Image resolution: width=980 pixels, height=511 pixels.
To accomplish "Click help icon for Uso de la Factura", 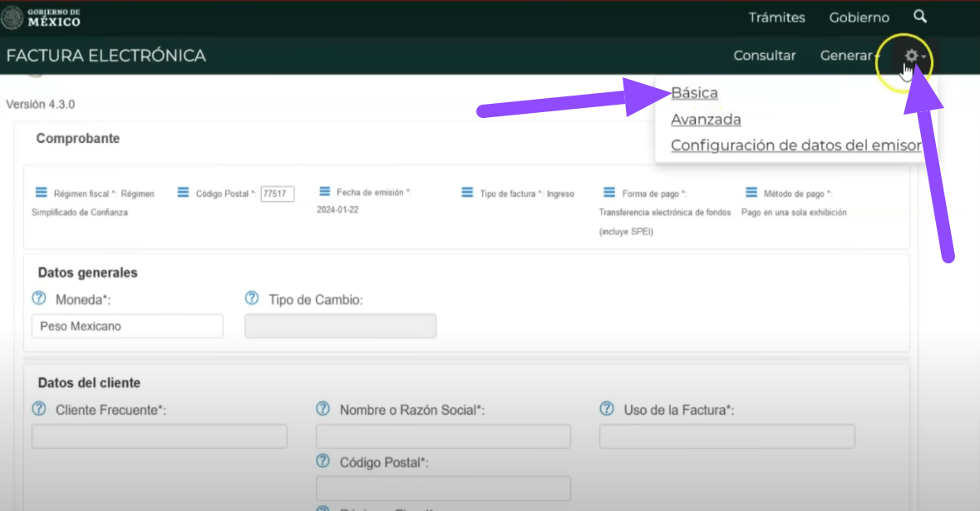I will tap(607, 409).
